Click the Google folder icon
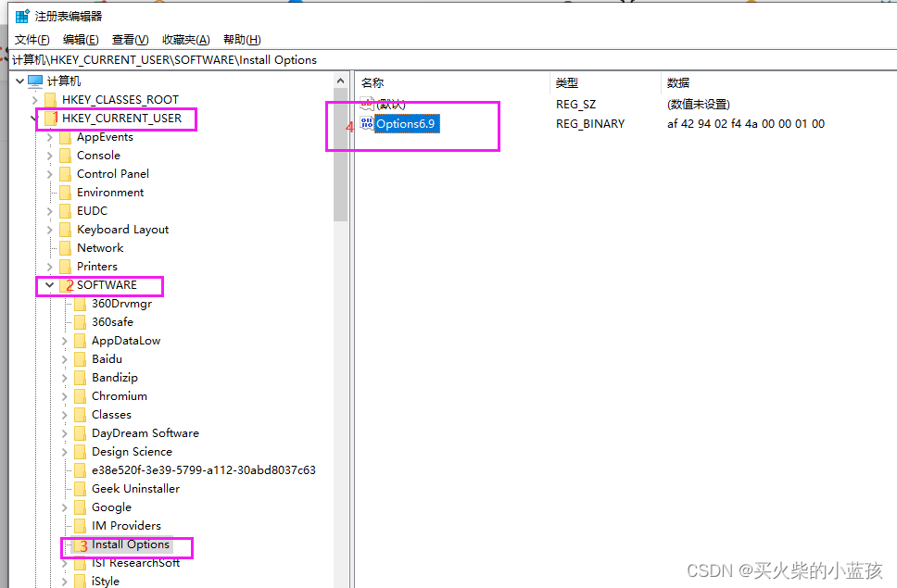This screenshot has width=897, height=588. tap(80, 507)
